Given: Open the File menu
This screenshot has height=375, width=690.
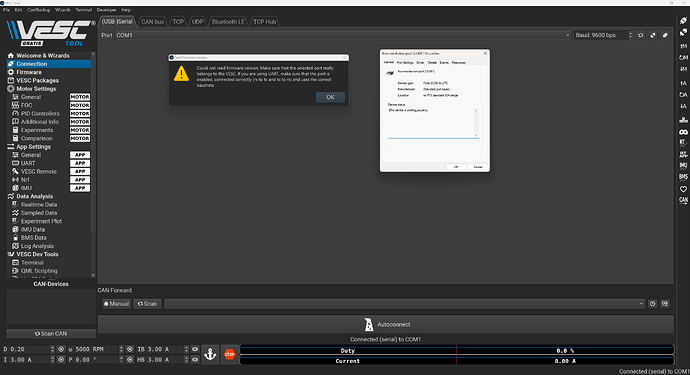Looking at the screenshot, I should pyautogui.click(x=6, y=10).
